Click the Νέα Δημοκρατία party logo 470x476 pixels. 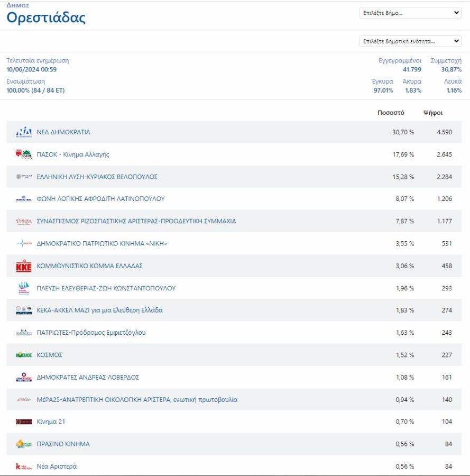click(24, 132)
